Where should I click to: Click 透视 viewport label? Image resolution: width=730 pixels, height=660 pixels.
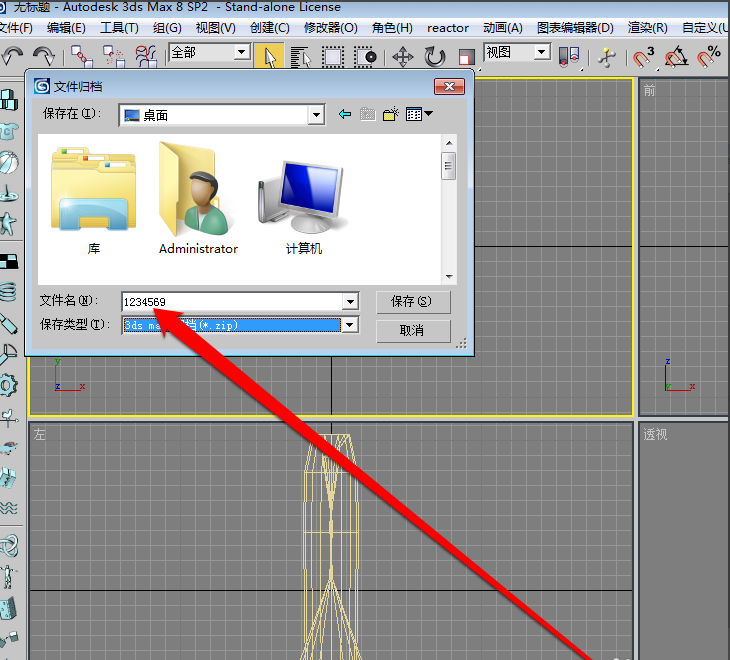[x=655, y=435]
